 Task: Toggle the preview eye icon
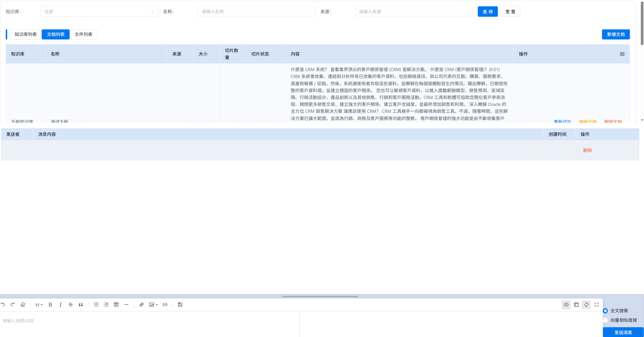click(x=566, y=304)
